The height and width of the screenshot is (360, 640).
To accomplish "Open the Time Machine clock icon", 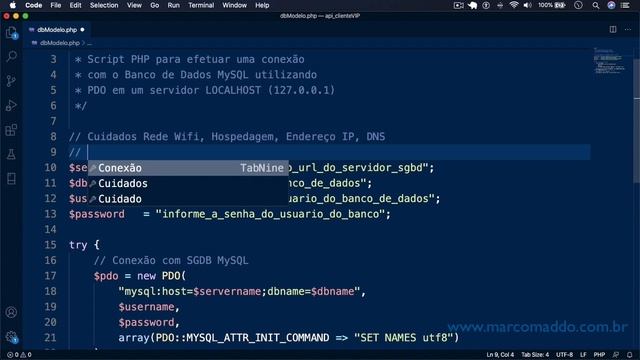I will click(x=578, y=5).
